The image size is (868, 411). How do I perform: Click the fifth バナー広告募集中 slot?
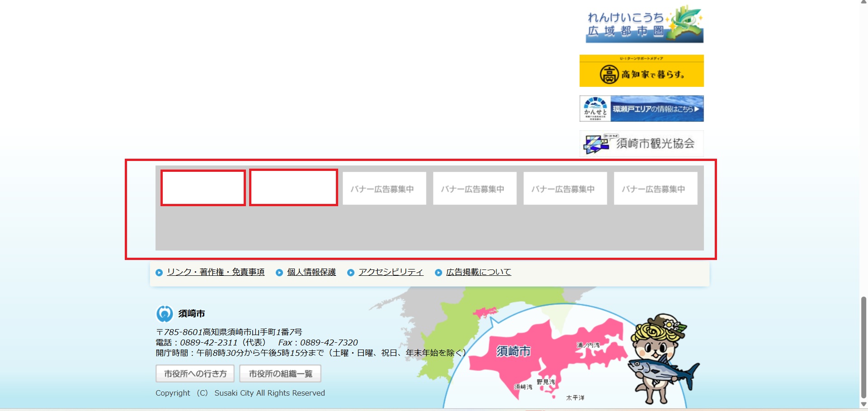click(565, 189)
